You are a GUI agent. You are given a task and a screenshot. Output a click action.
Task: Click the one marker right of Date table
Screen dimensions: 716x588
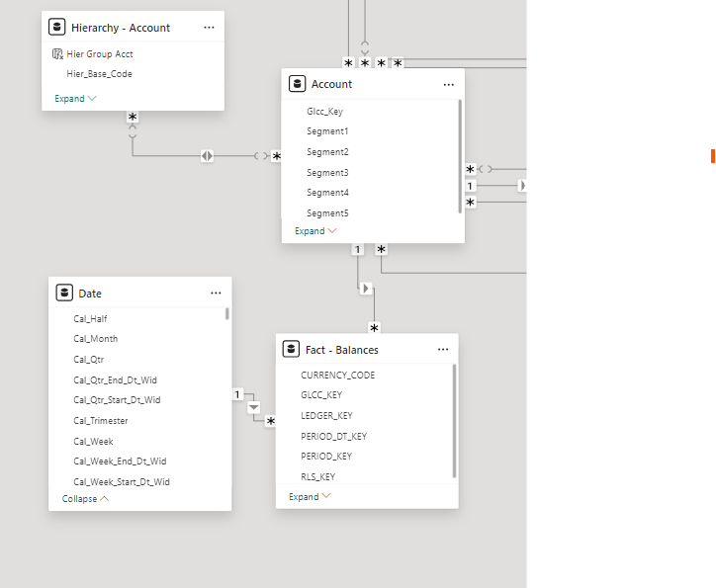tap(237, 394)
